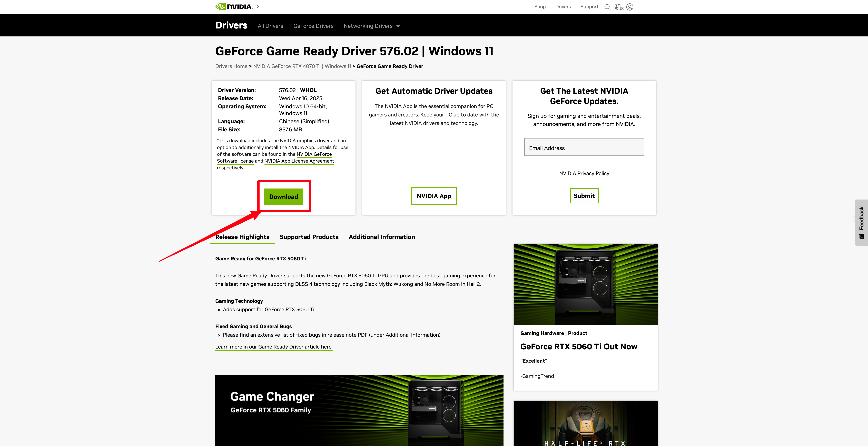The image size is (868, 446).
Task: Submit the email signup form
Action: click(584, 196)
